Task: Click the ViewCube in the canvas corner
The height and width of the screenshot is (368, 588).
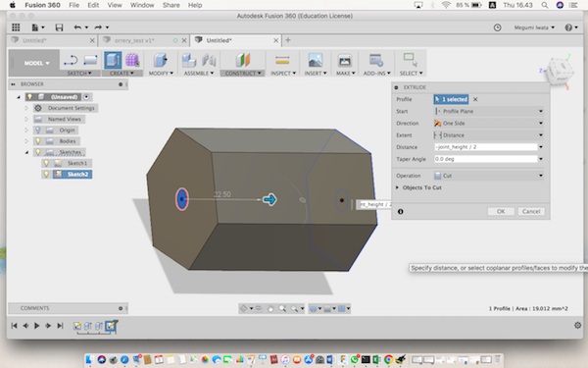Action: pos(560,71)
